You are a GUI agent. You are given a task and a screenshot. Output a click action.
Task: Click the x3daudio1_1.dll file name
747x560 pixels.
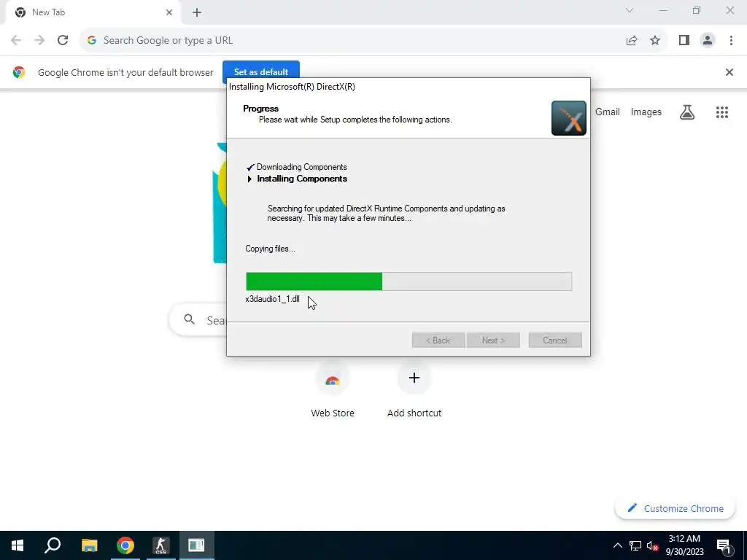point(273,299)
